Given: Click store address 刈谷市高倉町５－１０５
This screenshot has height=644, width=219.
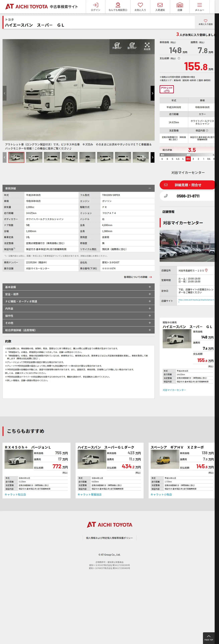Looking at the screenshot, I should 191,271.
